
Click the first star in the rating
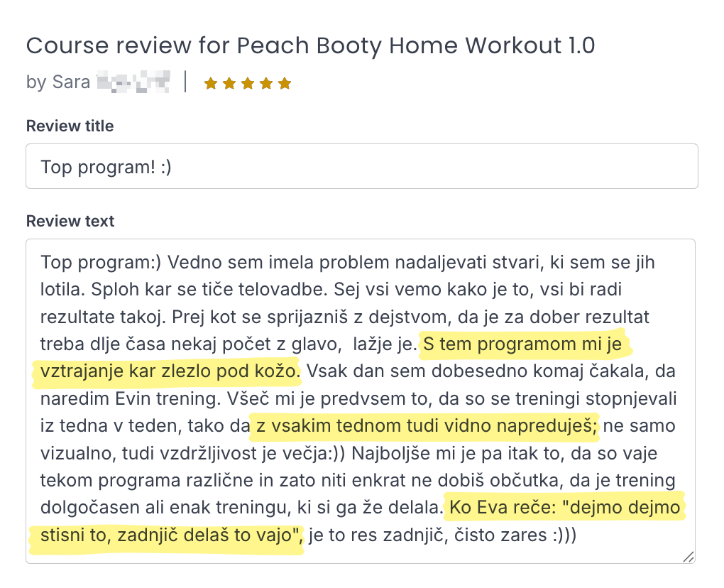[x=211, y=84]
